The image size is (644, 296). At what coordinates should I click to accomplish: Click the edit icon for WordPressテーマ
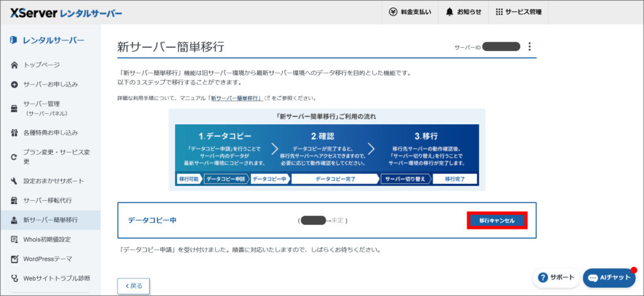coord(14,259)
